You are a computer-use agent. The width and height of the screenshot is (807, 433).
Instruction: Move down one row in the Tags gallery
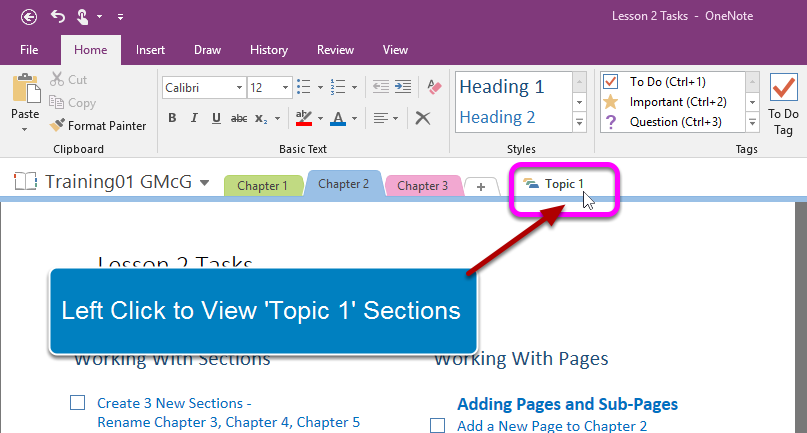[x=752, y=102]
